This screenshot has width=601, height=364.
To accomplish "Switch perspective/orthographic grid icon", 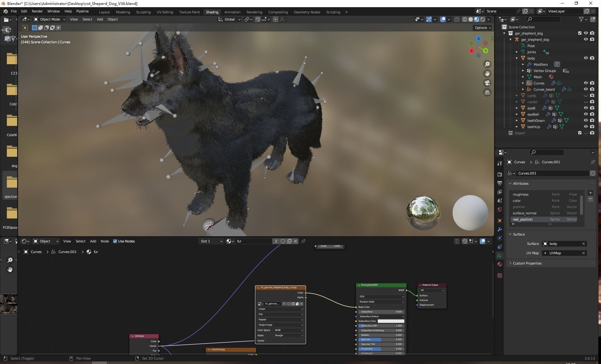I will [x=487, y=92].
